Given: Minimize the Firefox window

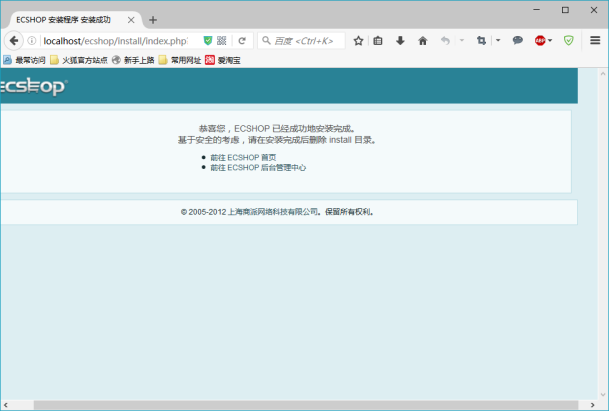Looking at the screenshot, I should coord(537,10).
